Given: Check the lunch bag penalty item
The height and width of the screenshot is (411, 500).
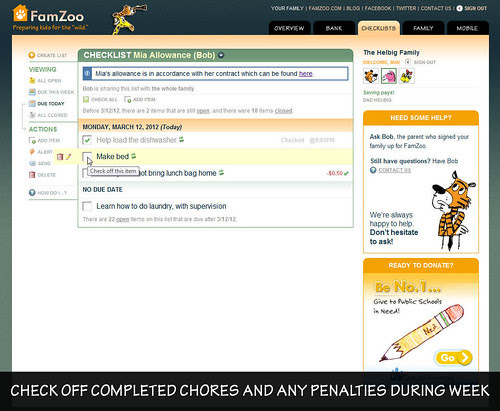Looking at the screenshot, I should tap(85, 173).
